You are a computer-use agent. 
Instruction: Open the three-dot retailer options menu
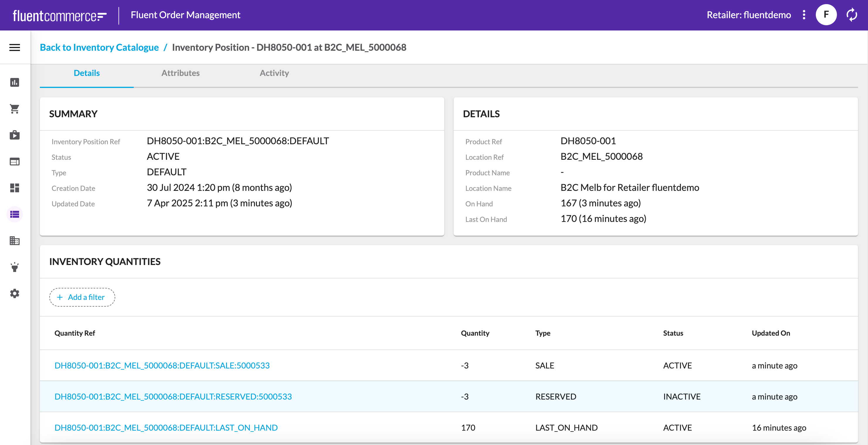tap(804, 15)
